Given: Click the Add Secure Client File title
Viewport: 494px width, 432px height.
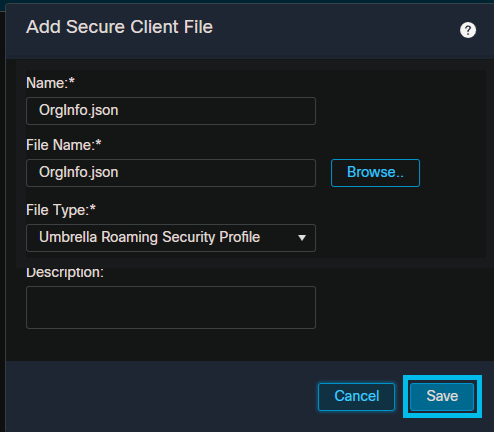Looking at the screenshot, I should tap(119, 27).
